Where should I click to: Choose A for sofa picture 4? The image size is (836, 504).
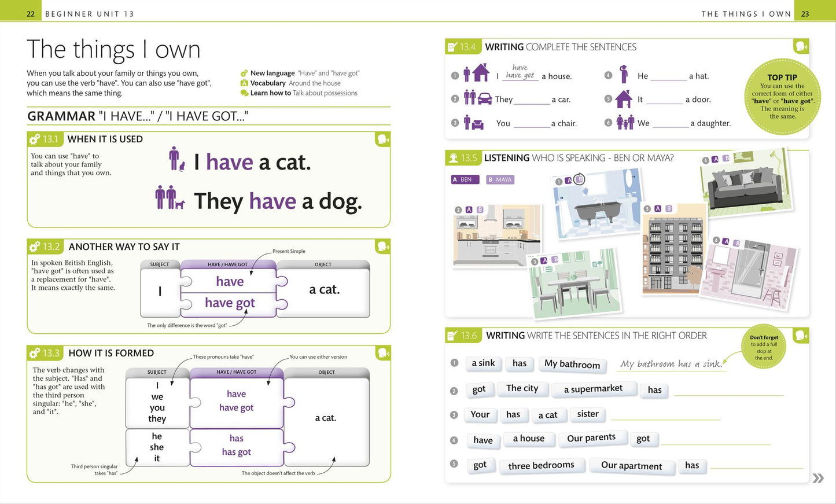[715, 159]
